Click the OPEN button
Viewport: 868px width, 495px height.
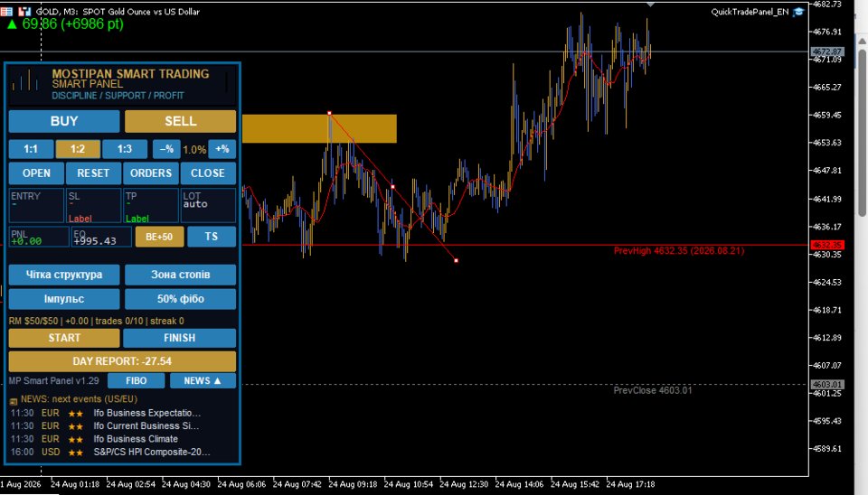(x=36, y=173)
